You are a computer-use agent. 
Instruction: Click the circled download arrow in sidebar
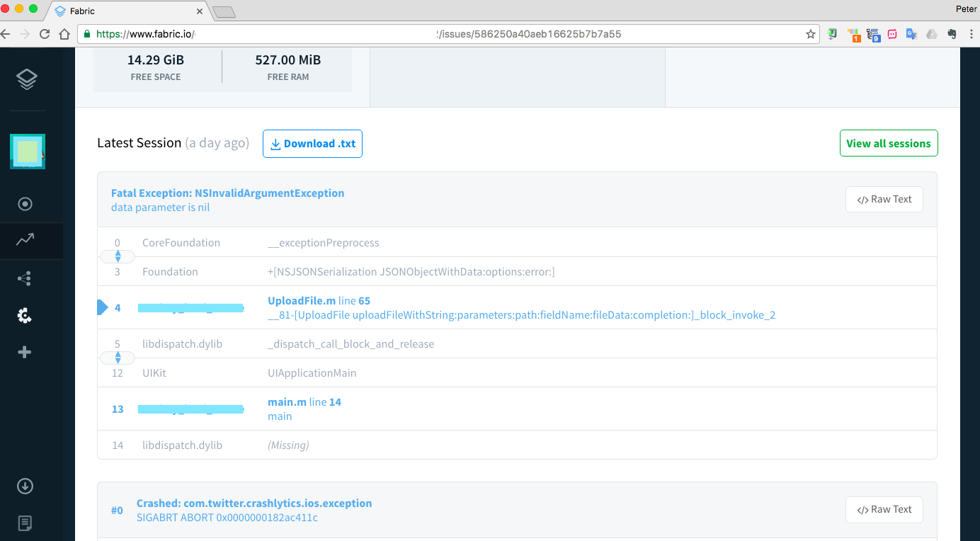[x=25, y=486]
